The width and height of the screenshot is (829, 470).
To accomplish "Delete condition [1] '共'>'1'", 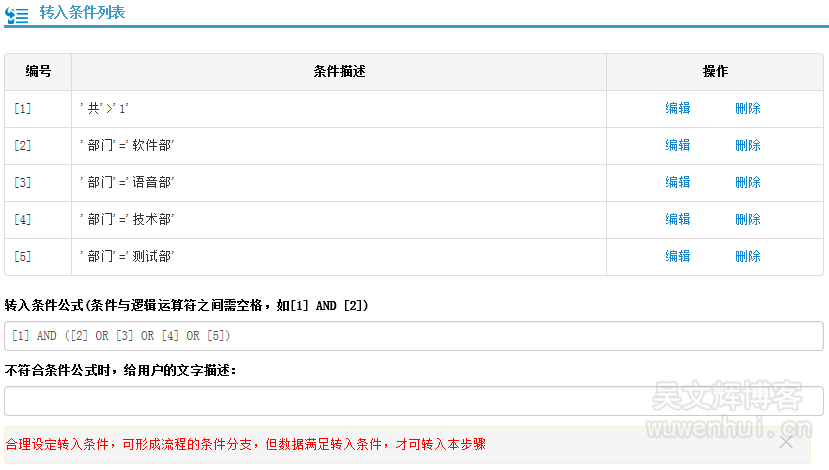I will (747, 108).
